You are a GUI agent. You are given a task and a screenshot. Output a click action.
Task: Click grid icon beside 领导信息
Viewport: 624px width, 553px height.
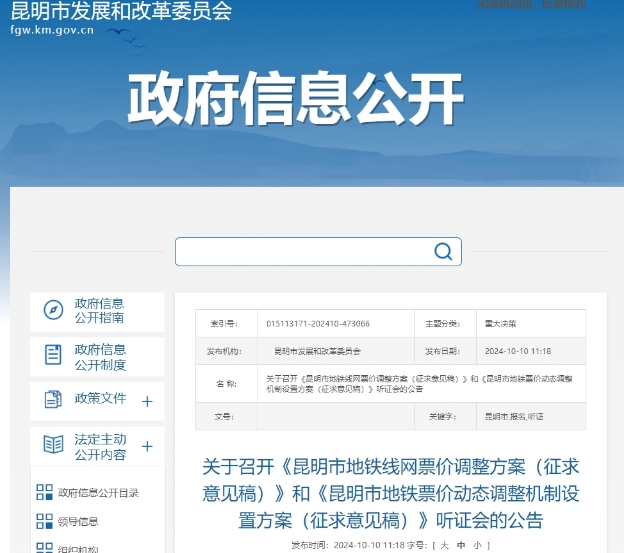click(x=45, y=521)
